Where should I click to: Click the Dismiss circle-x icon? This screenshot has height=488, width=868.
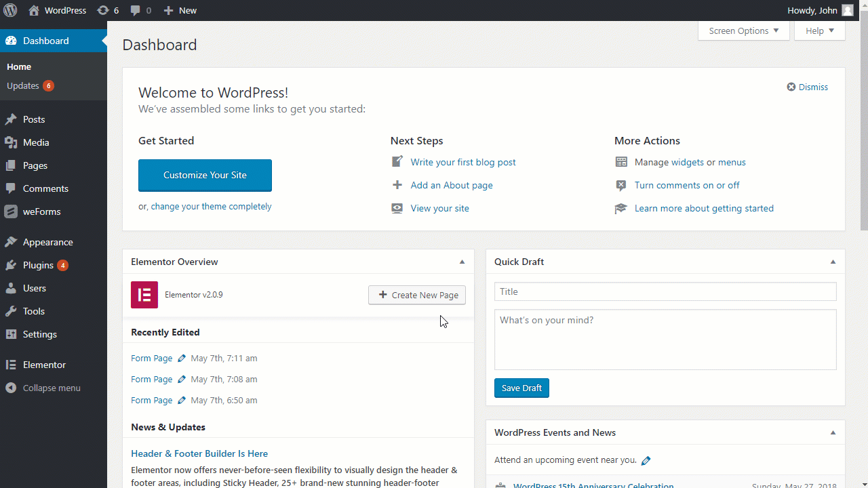coord(791,87)
